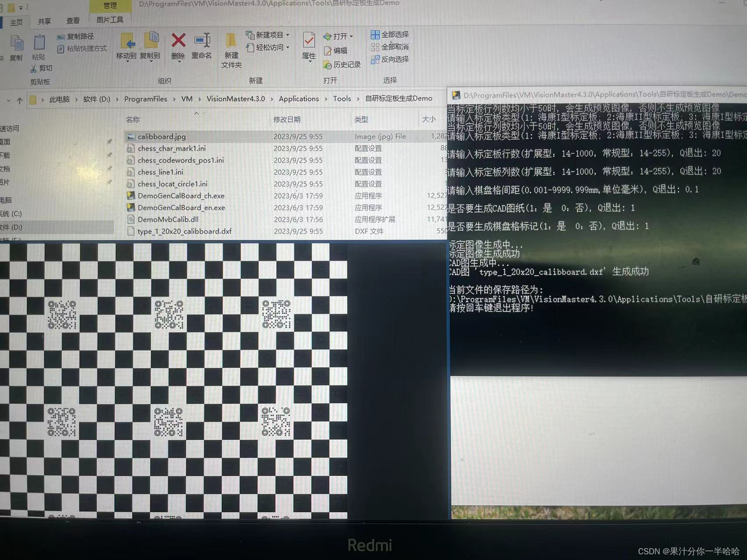This screenshot has width=747, height=560.
Task: Click Applications in the breadcrumb
Action: [299, 99]
